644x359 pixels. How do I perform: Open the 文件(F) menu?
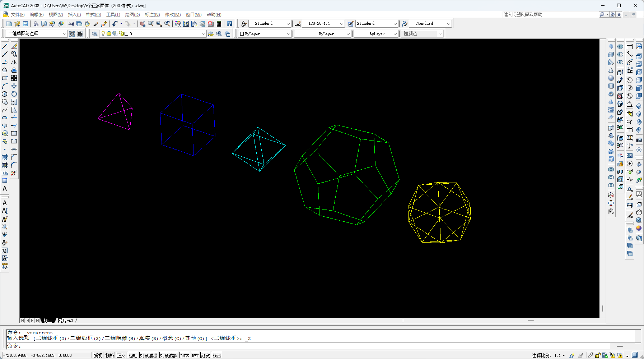(18, 15)
